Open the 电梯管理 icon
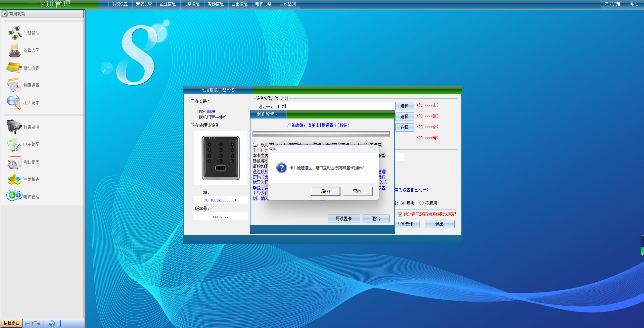The height and width of the screenshot is (328, 644). (x=14, y=195)
